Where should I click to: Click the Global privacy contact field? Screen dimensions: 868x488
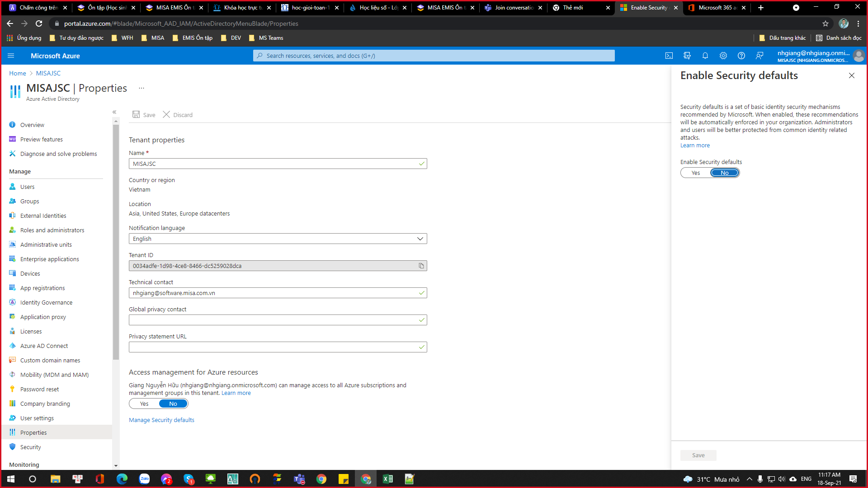(274, 320)
